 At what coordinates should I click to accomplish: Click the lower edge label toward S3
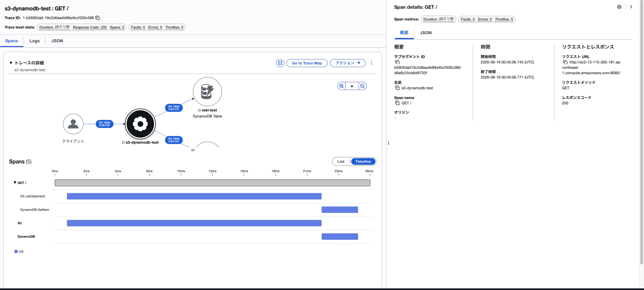click(x=174, y=140)
